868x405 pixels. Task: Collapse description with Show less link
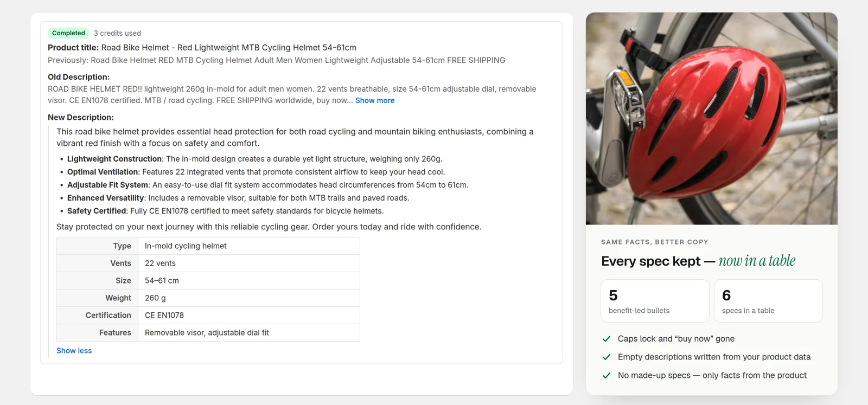click(x=74, y=351)
